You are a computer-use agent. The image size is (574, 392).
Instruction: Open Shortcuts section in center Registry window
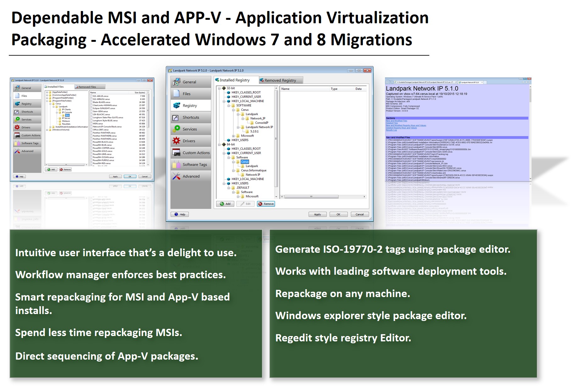[x=191, y=117]
